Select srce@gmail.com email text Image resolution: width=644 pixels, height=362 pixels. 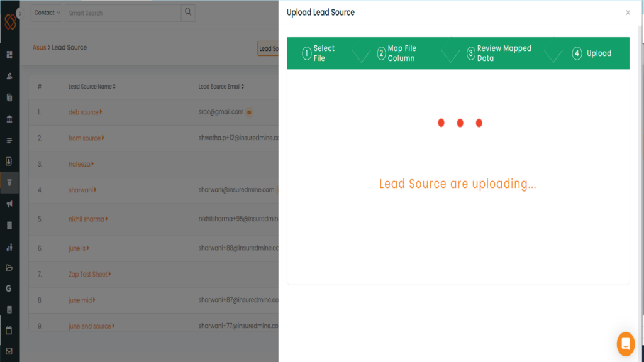point(221,112)
